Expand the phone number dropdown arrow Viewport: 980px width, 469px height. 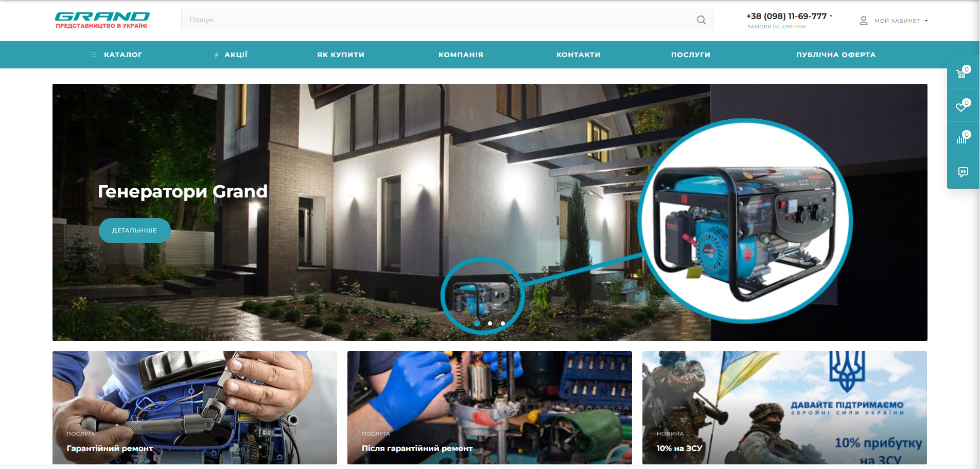831,16
